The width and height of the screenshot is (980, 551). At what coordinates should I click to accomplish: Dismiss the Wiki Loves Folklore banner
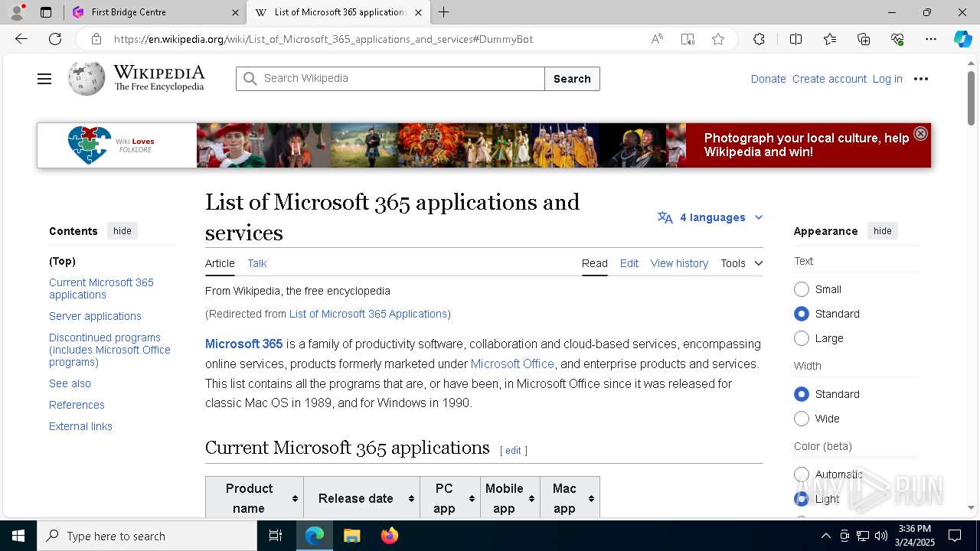click(x=920, y=133)
